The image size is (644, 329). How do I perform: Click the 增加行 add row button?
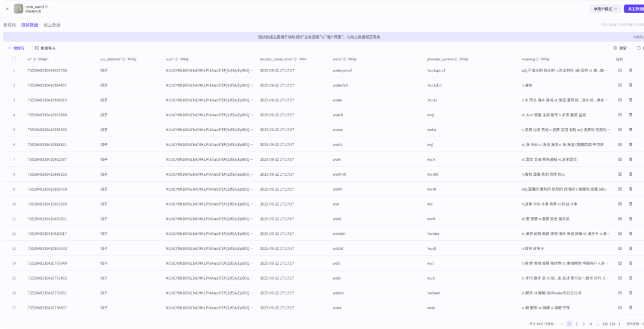click(x=16, y=48)
